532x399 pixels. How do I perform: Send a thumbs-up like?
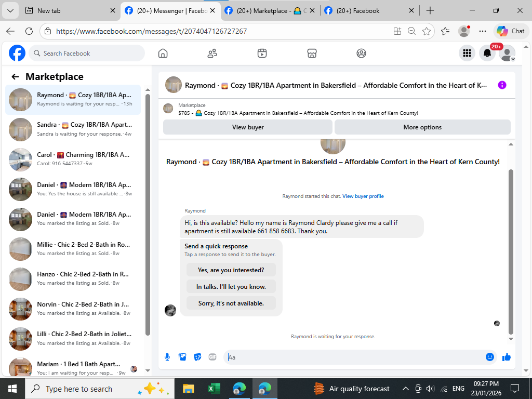point(507,357)
